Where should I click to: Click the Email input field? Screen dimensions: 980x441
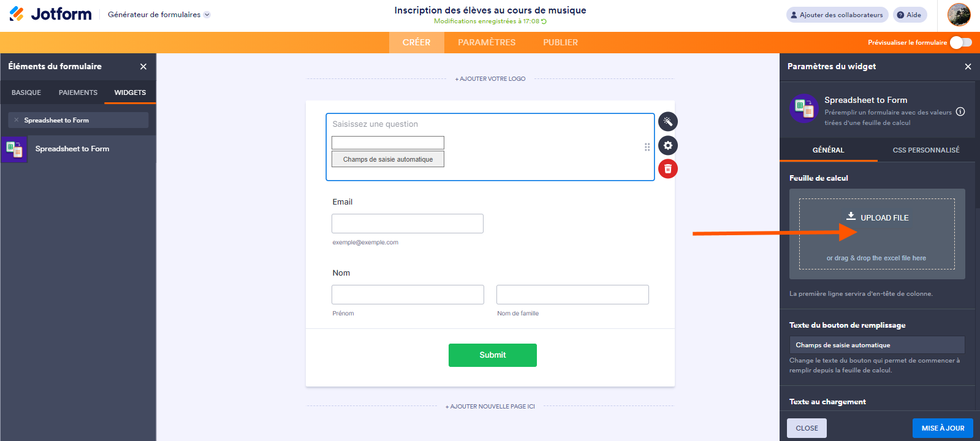[407, 224]
